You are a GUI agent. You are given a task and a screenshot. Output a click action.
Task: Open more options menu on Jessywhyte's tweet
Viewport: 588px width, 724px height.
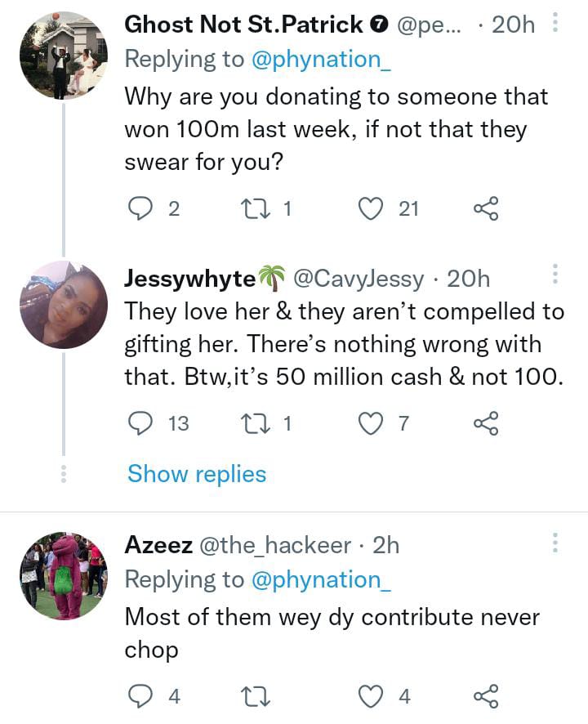(x=555, y=275)
